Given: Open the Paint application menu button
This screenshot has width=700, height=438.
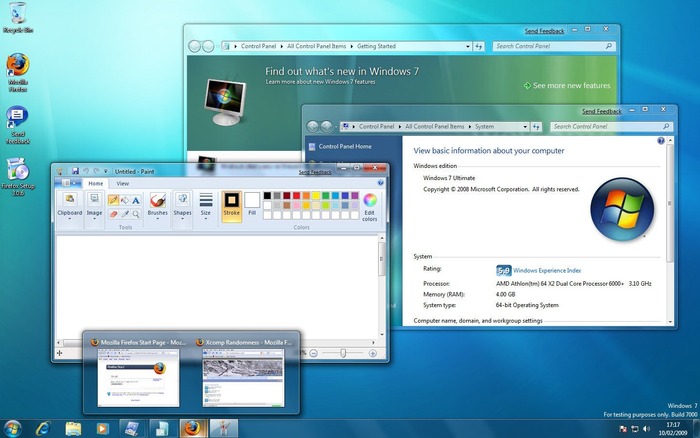Looking at the screenshot, I should coord(68,183).
